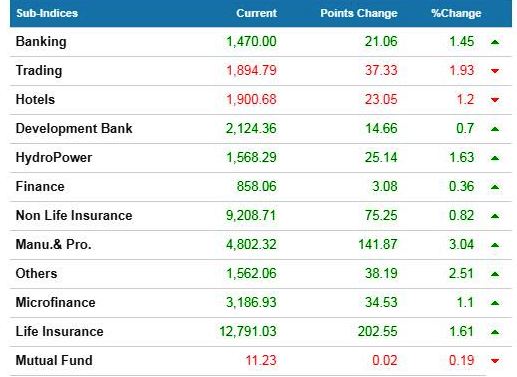Click the Manu.& Pro. percent change 3.04
The width and height of the screenshot is (517, 377).
(x=461, y=245)
